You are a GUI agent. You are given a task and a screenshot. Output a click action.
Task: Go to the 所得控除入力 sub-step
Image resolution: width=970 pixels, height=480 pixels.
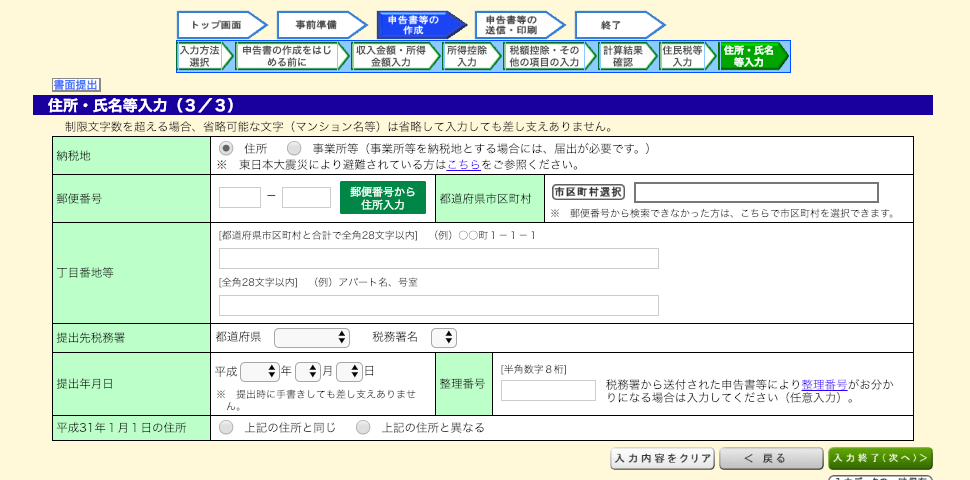[x=469, y=56]
